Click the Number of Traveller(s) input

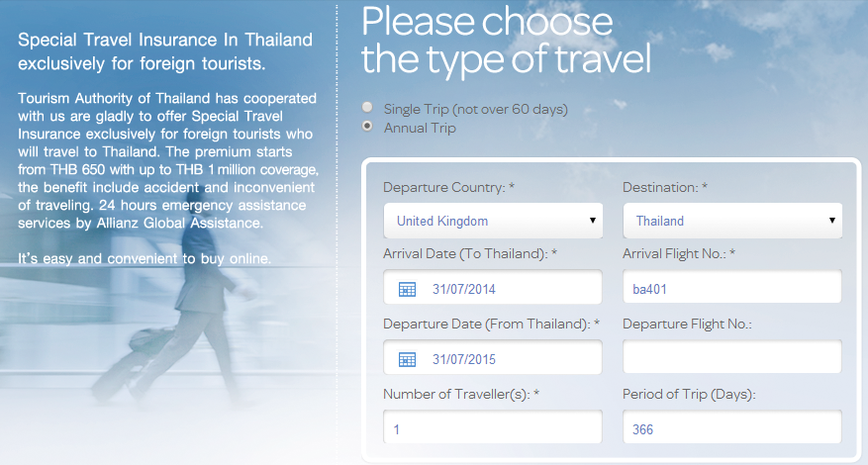(x=493, y=429)
